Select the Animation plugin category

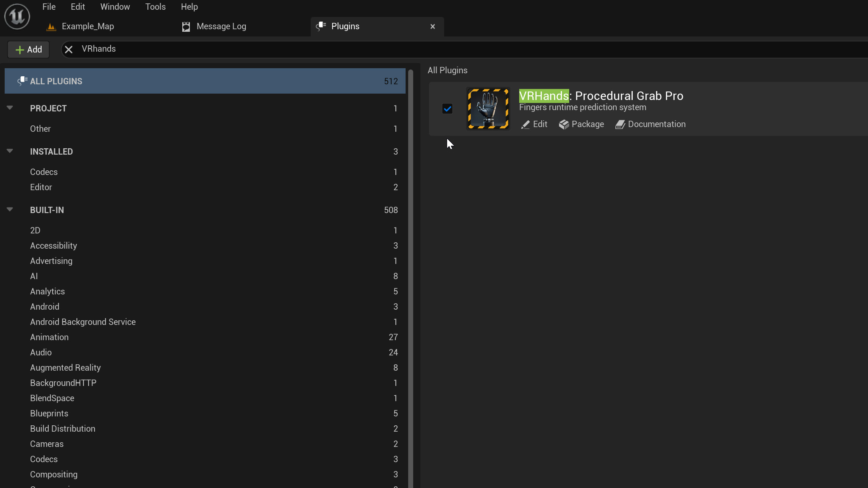(x=49, y=337)
